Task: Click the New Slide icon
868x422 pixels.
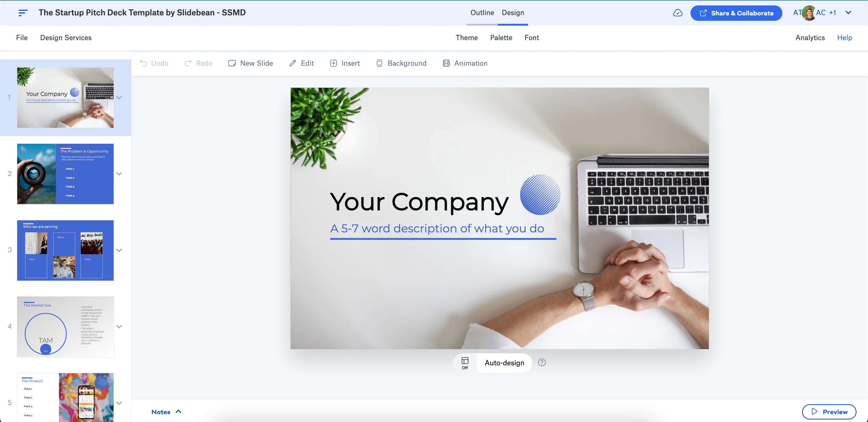Action: 232,63
